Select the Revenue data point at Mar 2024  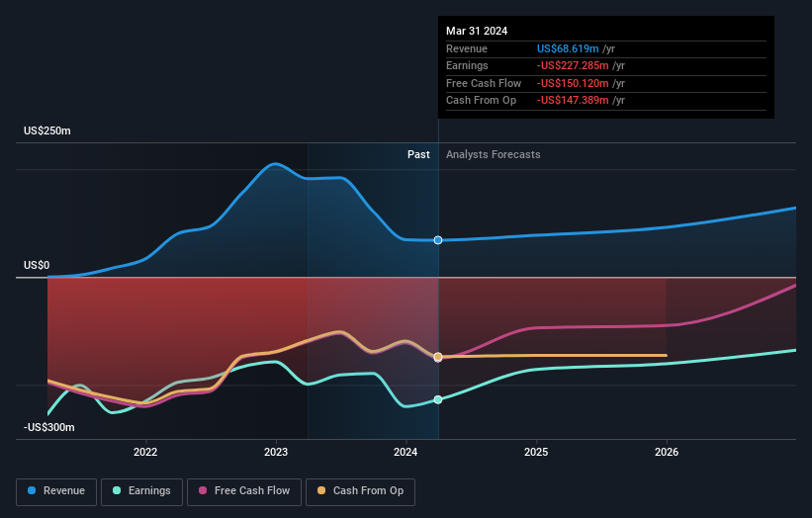point(438,240)
